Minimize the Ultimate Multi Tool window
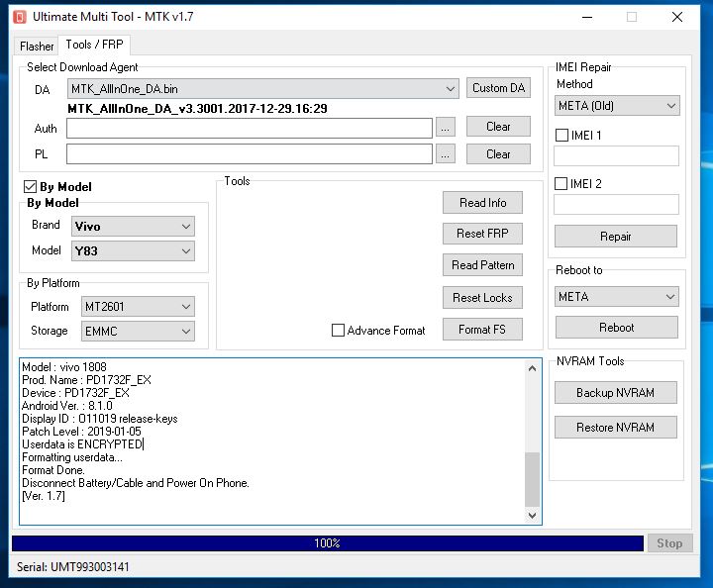The image size is (713, 588). pyautogui.click(x=587, y=17)
